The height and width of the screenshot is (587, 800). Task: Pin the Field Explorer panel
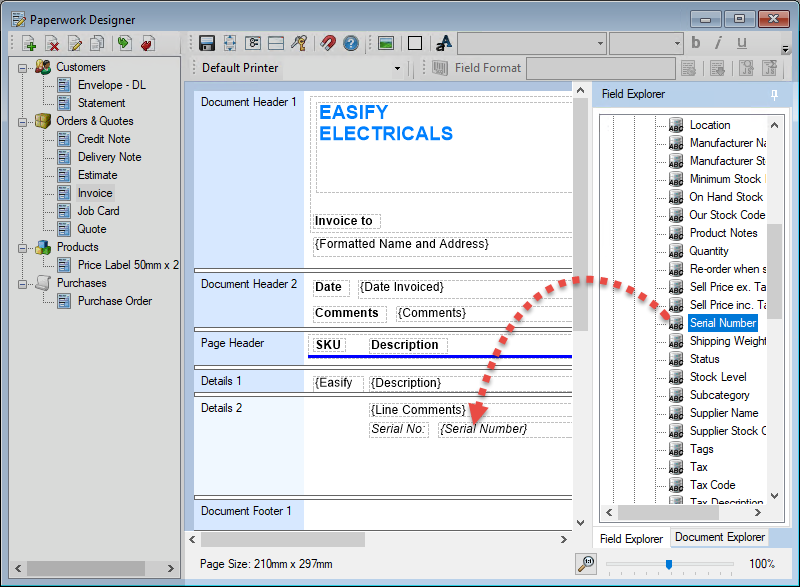tap(773, 94)
